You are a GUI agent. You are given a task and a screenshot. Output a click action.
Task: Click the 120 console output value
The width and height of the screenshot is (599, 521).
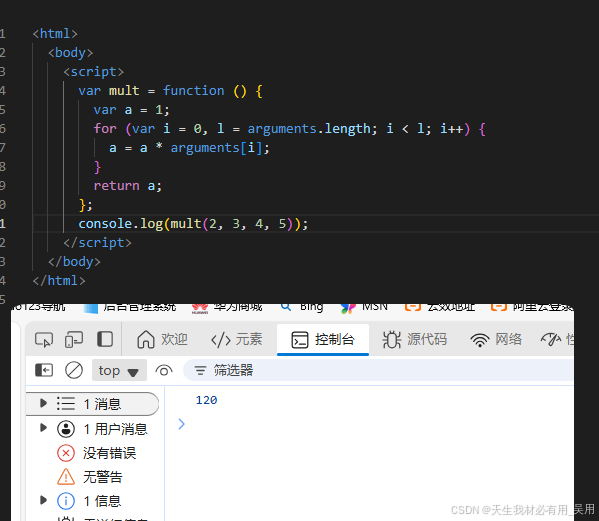(206, 400)
